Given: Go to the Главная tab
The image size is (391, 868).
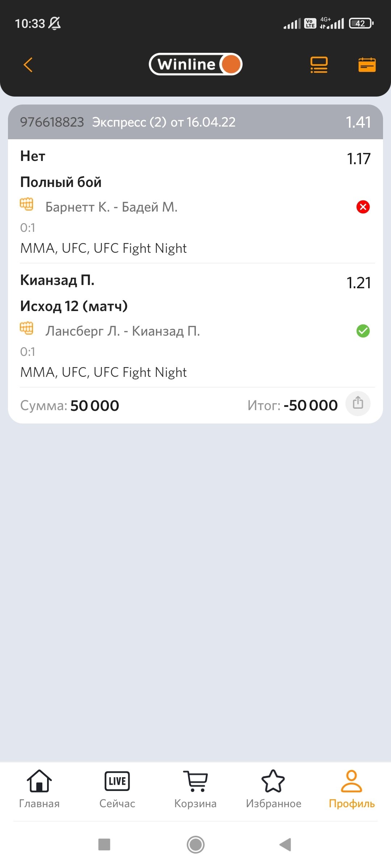Looking at the screenshot, I should click(x=39, y=788).
